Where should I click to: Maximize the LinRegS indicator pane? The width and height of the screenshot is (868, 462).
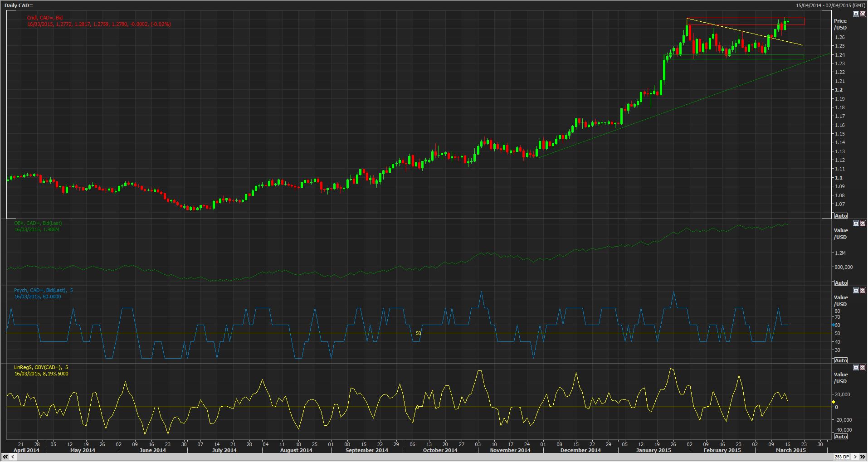pyautogui.click(x=856, y=367)
